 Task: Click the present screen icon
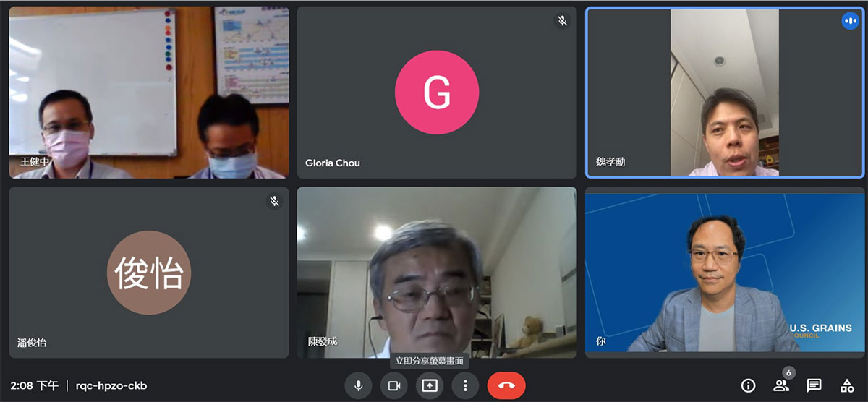pos(430,385)
